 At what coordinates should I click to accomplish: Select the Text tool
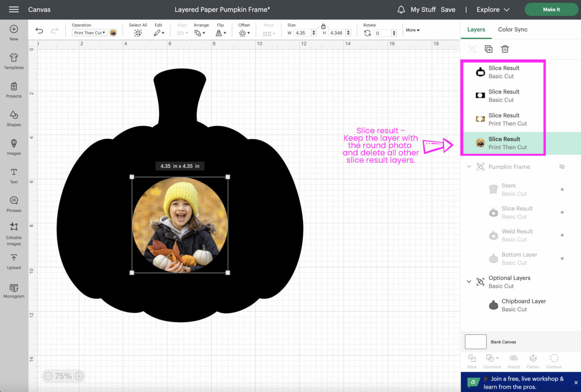point(14,176)
